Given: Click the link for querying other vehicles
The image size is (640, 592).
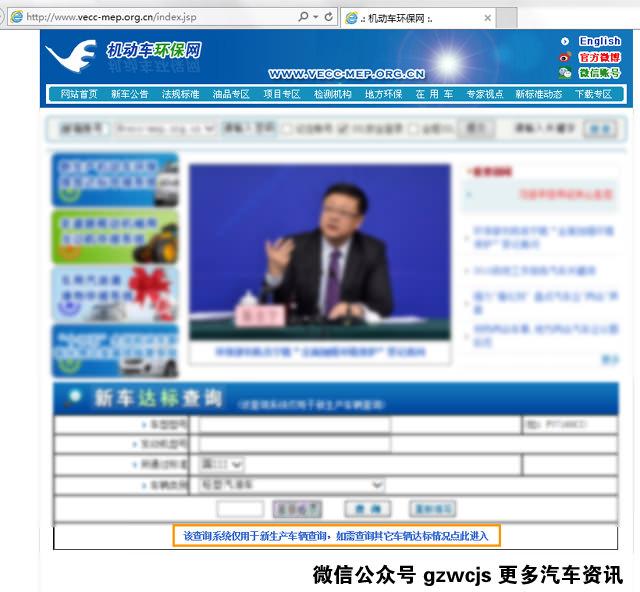Looking at the screenshot, I should tap(335, 536).
